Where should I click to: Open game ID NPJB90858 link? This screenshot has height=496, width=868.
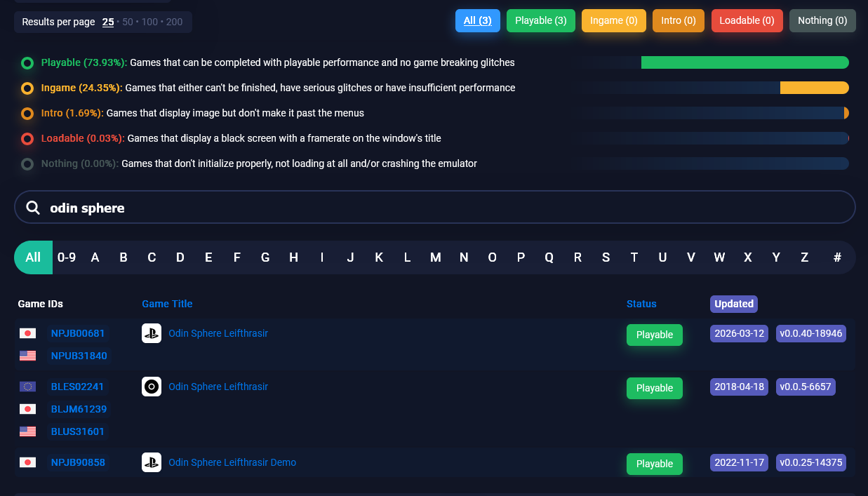(78, 462)
